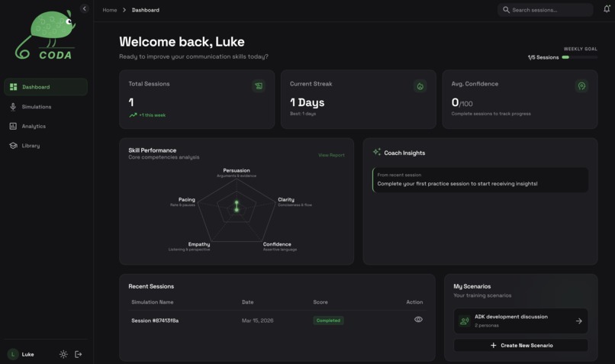
Task: Click the Mar 15, 2026 date cell
Action: point(257,321)
